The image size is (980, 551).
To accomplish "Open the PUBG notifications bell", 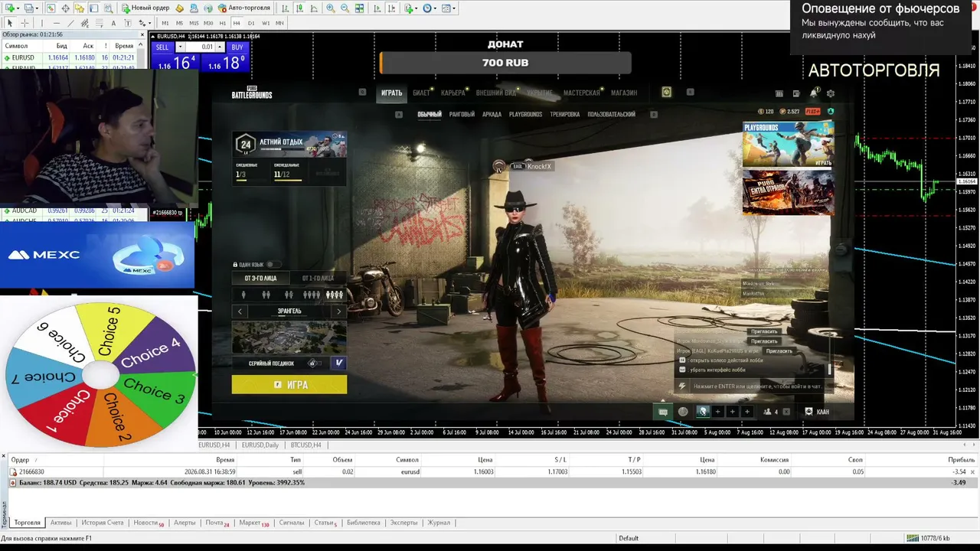I will pyautogui.click(x=813, y=93).
